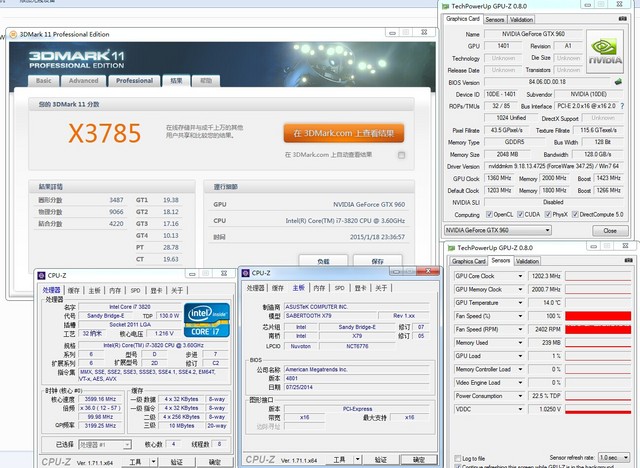Click the X3785 score text
Image resolution: width=640 pixels, height=468 pixels.
(104, 133)
